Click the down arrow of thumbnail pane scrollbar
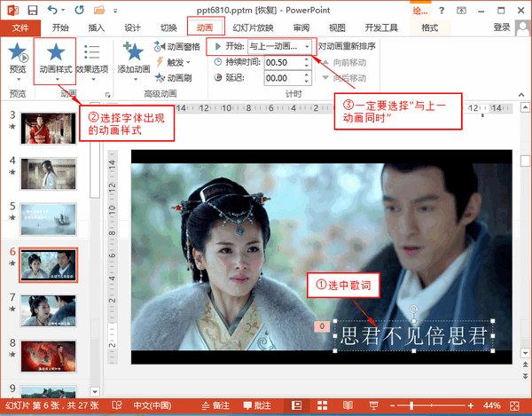Viewport: 532px width, 416px height. pyautogui.click(x=95, y=391)
